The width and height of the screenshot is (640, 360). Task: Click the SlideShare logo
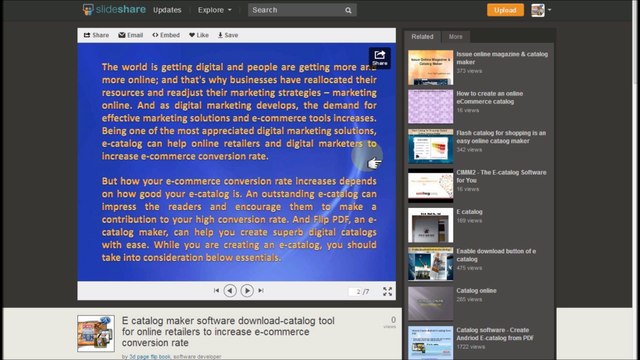pyautogui.click(x=114, y=9)
